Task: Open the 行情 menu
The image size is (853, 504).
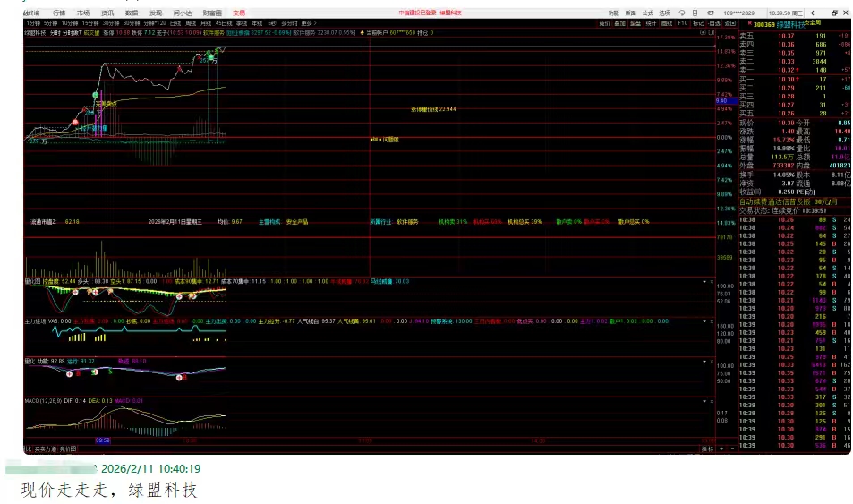Action: [59, 13]
